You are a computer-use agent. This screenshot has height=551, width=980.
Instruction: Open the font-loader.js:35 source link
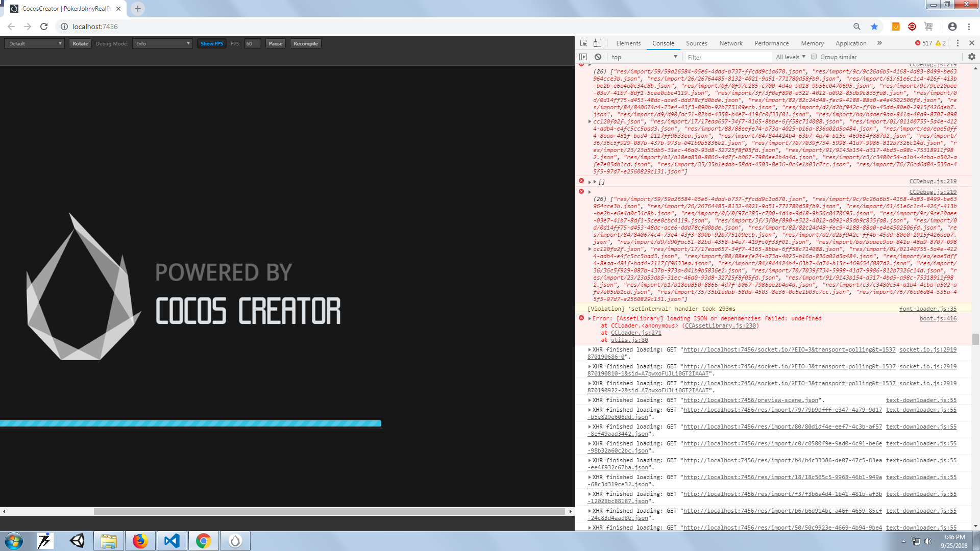tap(928, 309)
